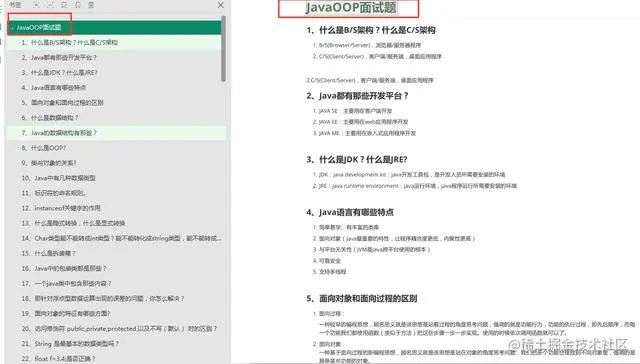Open bookmark 17 一个java类中包含那些内容

[67, 284]
